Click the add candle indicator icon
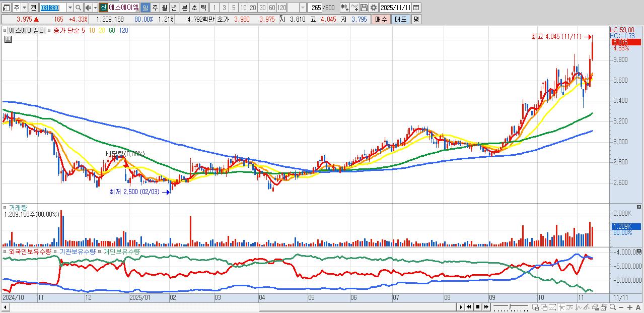Viewport: 644px width, 313px height. click(344, 8)
